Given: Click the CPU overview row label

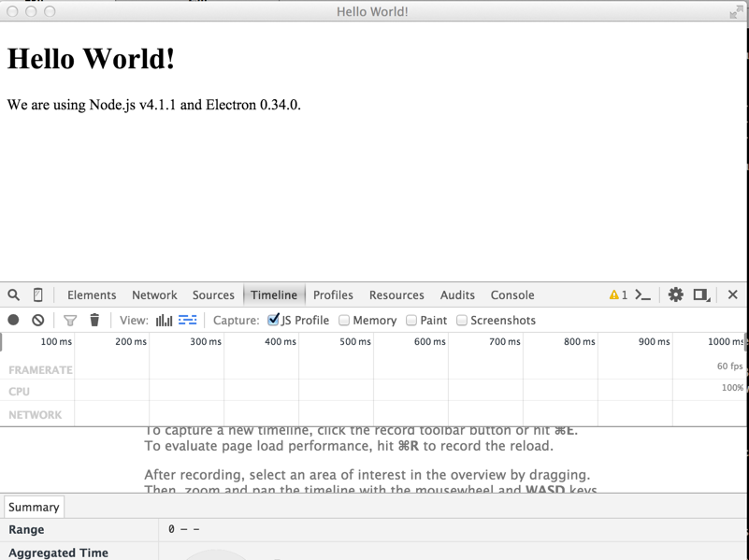Looking at the screenshot, I should (x=19, y=392).
